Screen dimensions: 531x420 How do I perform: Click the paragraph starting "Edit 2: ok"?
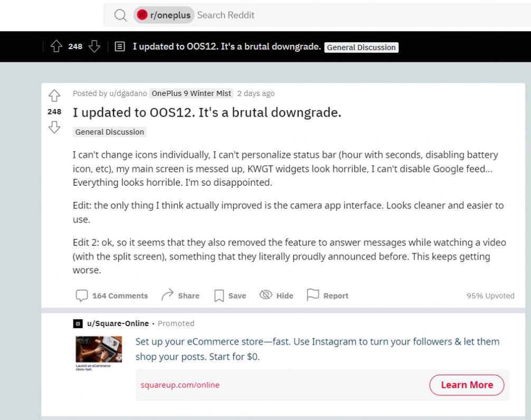point(290,256)
